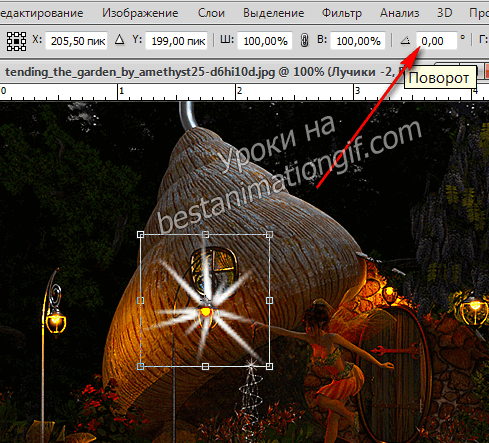The width and height of the screenshot is (489, 443).
Task: Toggle the maintain aspect ratio chain link
Action: (304, 41)
